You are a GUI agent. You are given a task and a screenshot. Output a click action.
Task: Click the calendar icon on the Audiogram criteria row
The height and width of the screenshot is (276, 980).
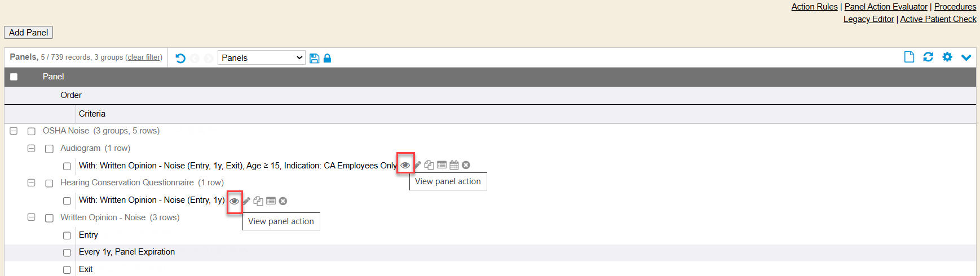pos(454,165)
